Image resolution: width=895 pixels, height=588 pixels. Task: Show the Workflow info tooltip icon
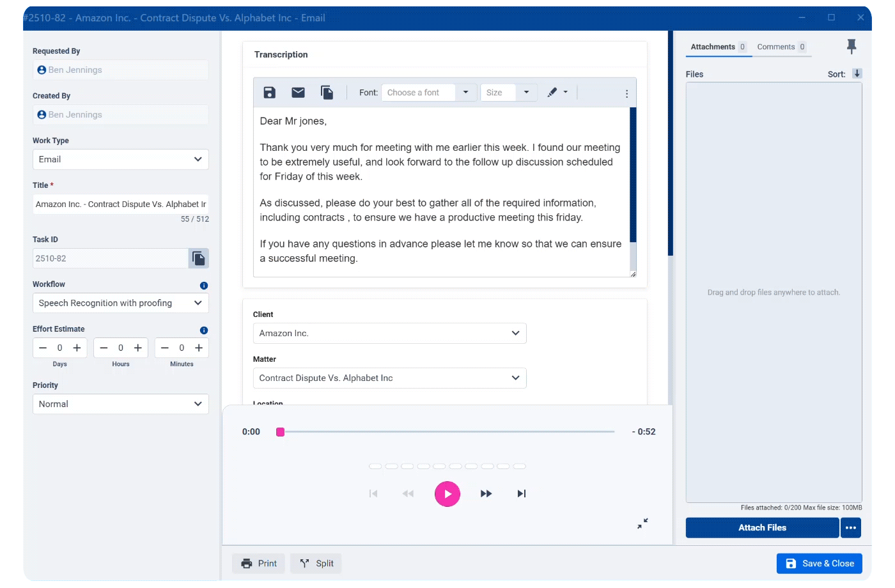204,286
